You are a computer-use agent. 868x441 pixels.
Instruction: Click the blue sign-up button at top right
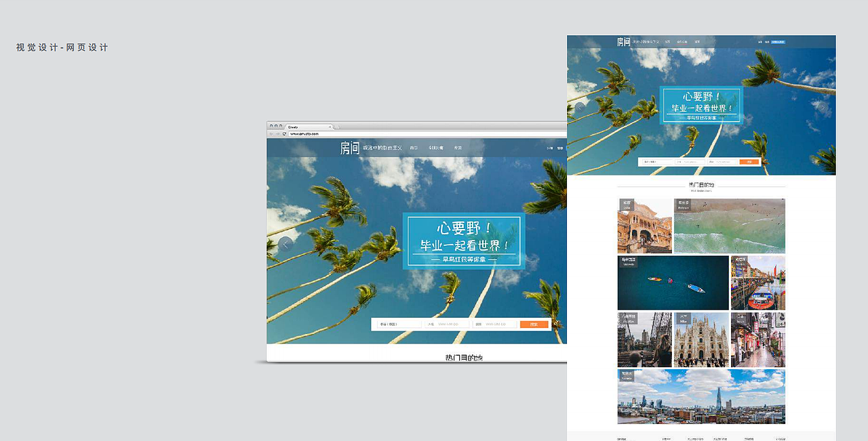[778, 41]
